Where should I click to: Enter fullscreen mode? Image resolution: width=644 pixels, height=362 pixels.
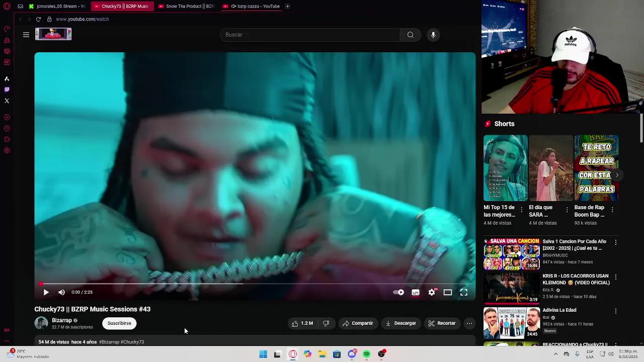click(x=464, y=292)
